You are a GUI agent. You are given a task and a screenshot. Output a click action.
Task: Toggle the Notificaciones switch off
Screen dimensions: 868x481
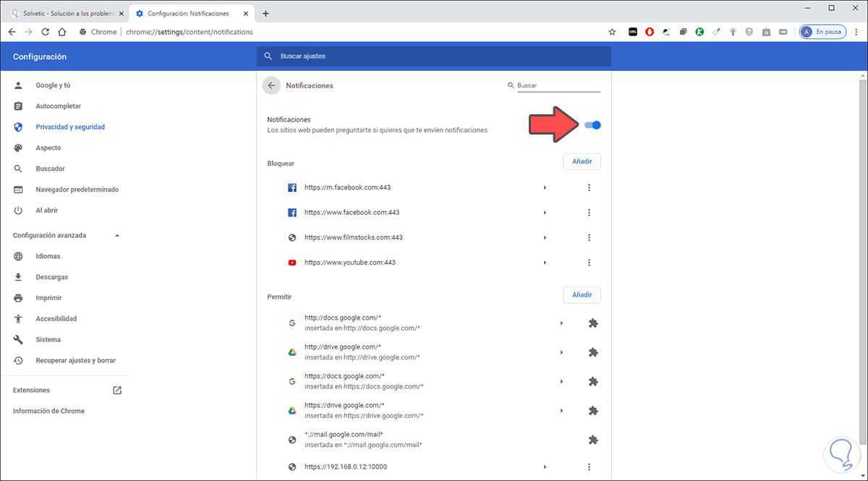(592, 125)
